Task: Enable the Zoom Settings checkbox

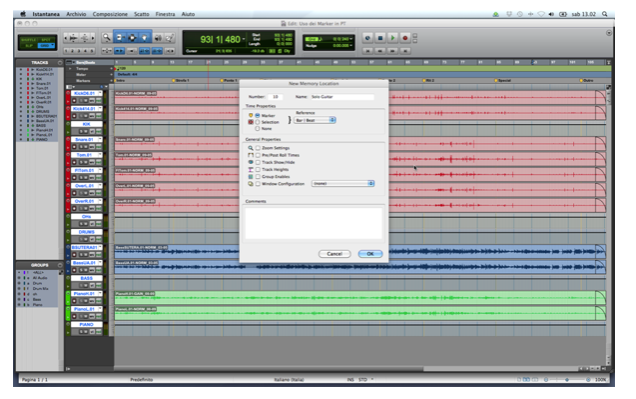Action: point(258,148)
